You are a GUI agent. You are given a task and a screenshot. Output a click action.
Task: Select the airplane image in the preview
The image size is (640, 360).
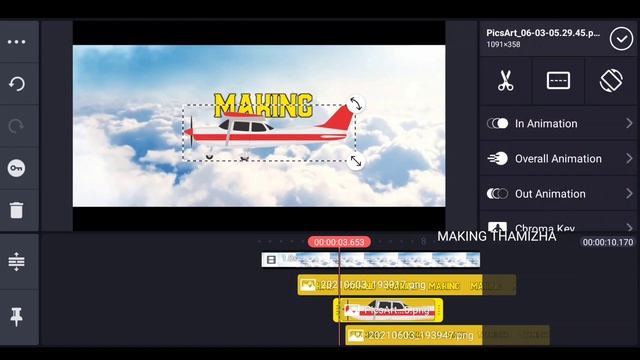pos(269,133)
